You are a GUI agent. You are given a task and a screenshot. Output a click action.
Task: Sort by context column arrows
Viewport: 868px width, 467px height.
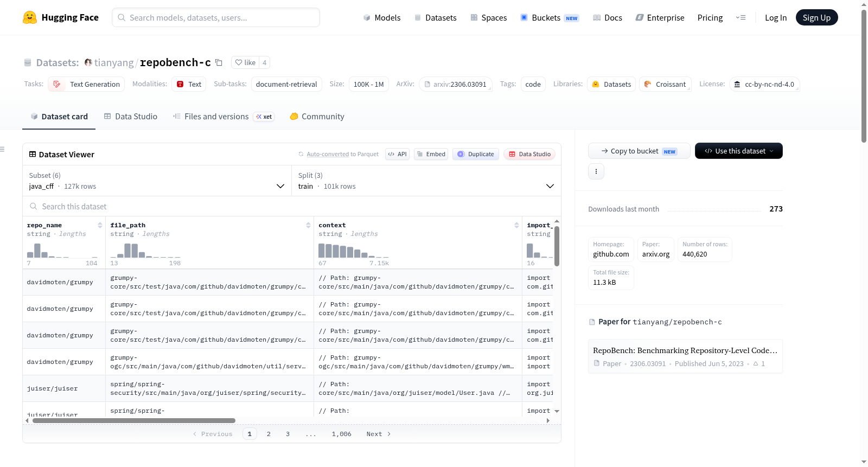pos(516,225)
